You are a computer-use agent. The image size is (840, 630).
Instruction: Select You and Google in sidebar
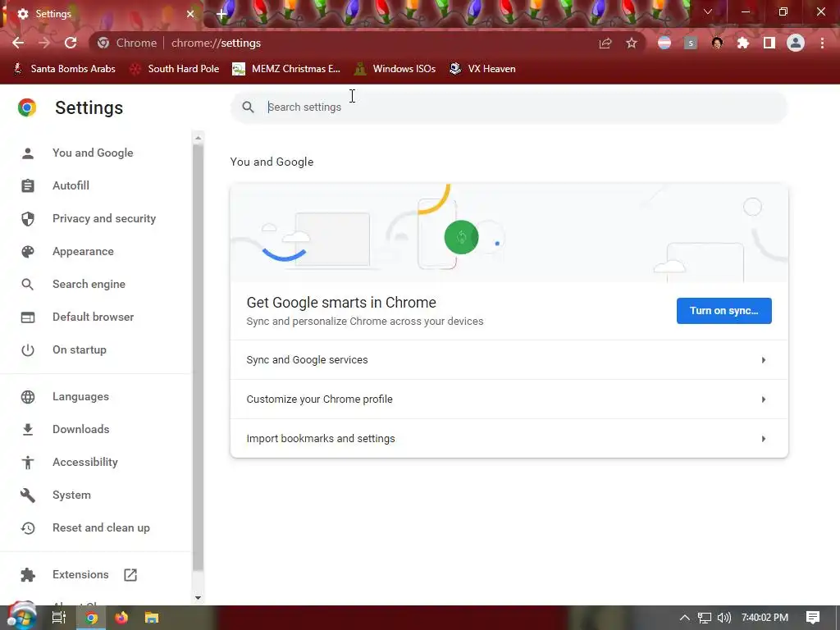point(93,153)
